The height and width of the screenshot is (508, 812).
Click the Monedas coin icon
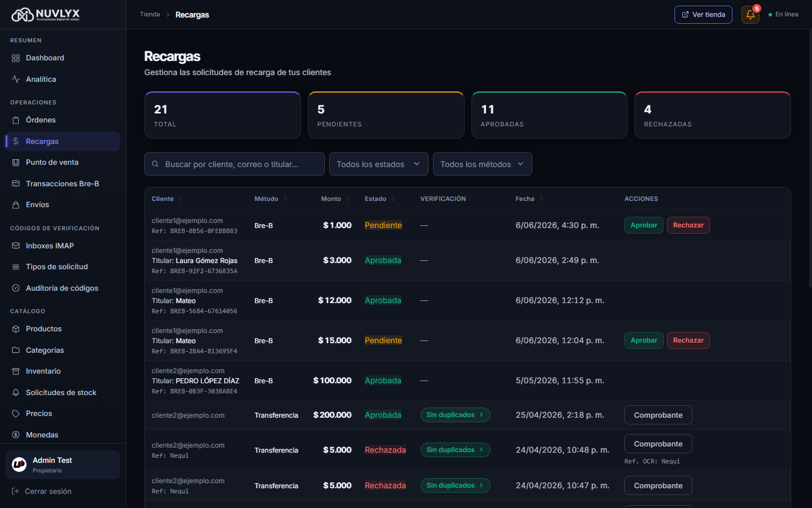tap(16, 435)
